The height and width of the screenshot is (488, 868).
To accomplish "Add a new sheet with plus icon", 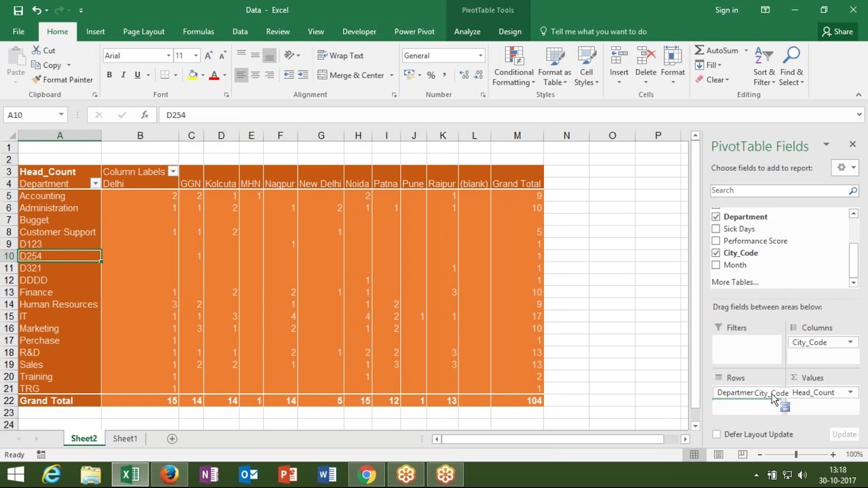I will (172, 439).
